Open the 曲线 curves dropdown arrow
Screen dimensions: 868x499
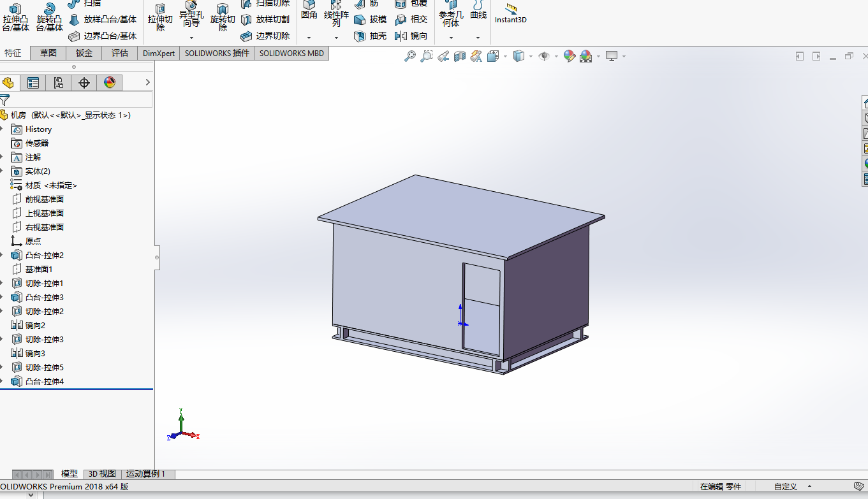(x=478, y=38)
